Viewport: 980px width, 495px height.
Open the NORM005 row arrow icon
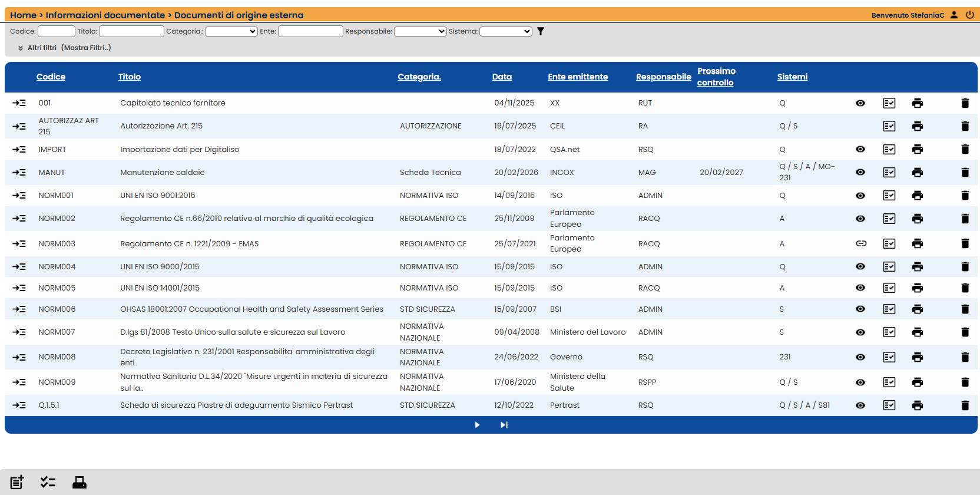tap(19, 288)
